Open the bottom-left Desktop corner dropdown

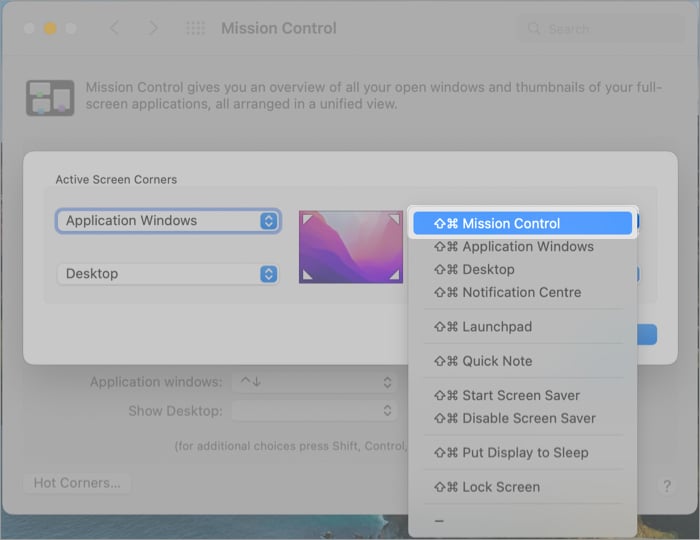[167, 274]
